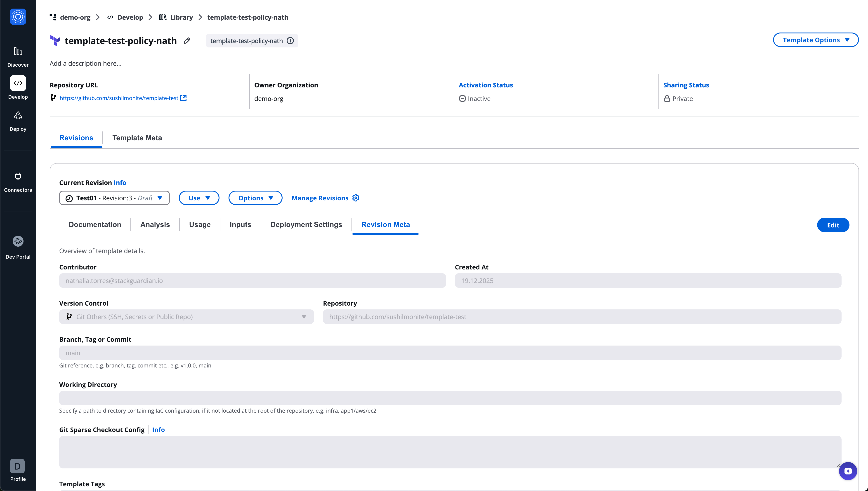The height and width of the screenshot is (491, 868).
Task: Click the pencil edit icon beside template name
Action: 187,41
